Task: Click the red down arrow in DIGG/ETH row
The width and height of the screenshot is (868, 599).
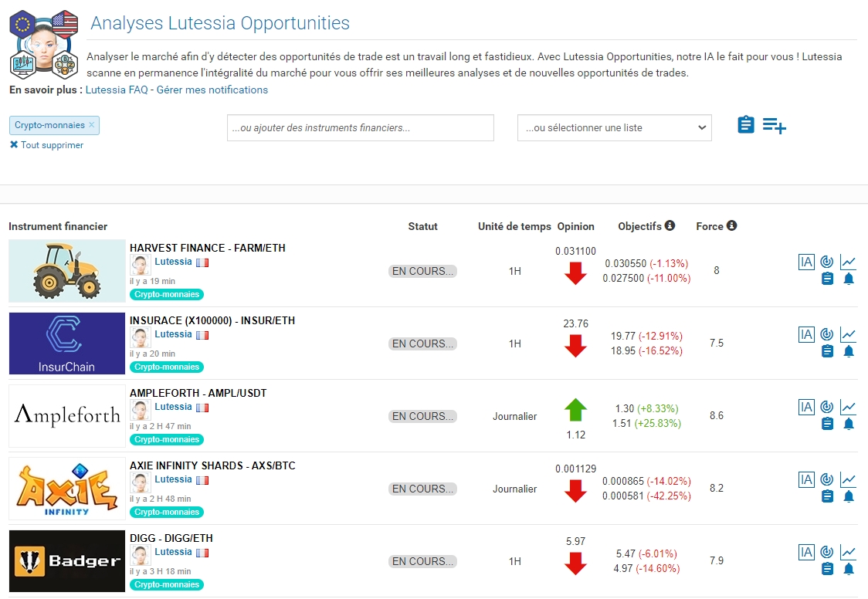Action: click(576, 563)
